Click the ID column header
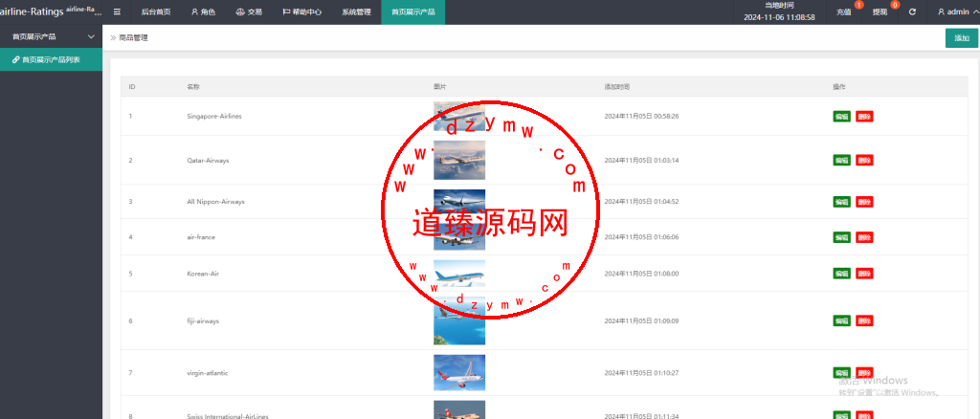This screenshot has height=419, width=980. coord(132,86)
